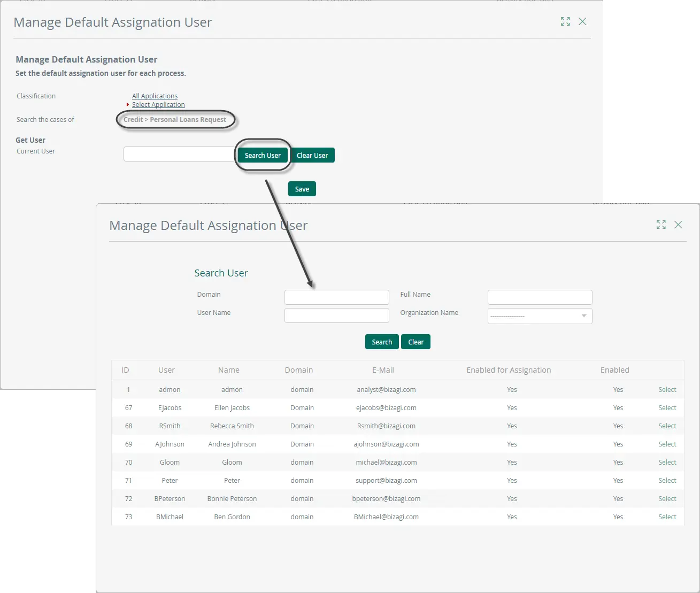
Task: Focus the Full Name input field
Action: click(540, 297)
